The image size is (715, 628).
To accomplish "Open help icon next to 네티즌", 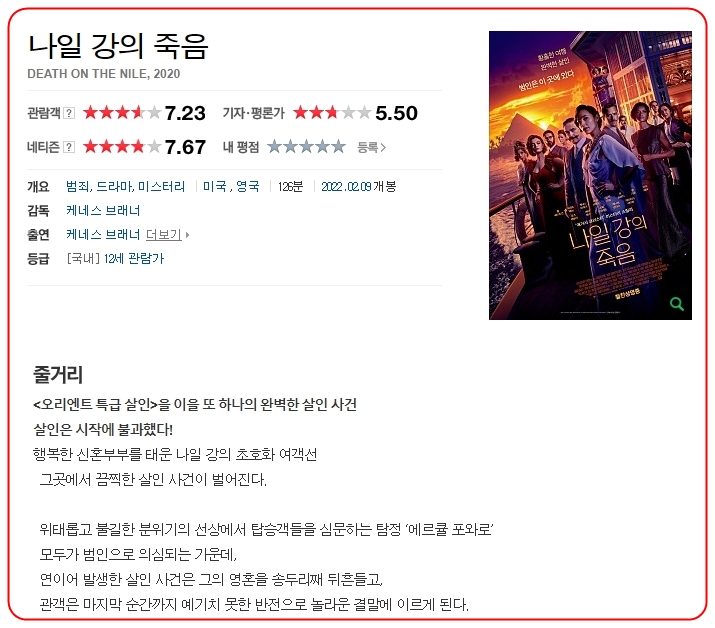I will tap(68, 147).
